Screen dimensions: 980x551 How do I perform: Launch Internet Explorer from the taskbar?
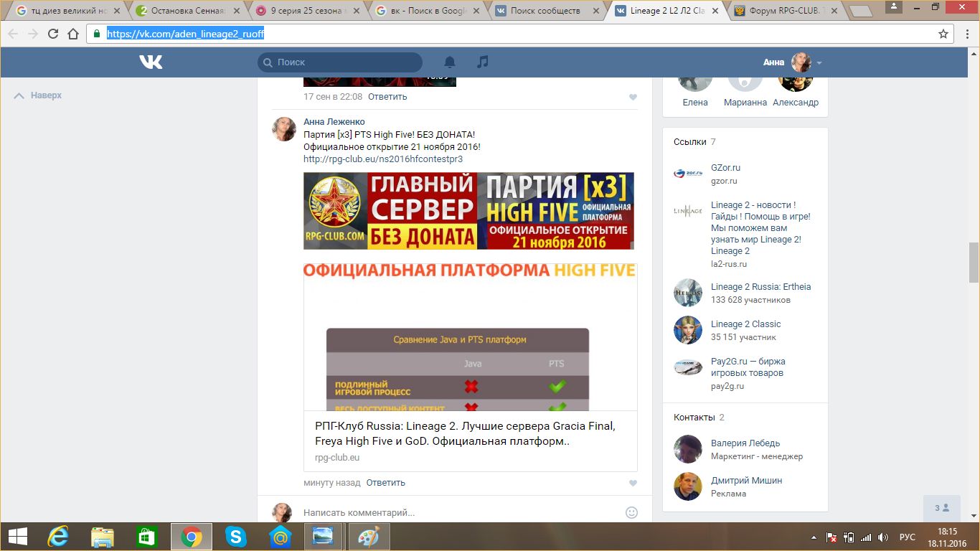coord(57,537)
